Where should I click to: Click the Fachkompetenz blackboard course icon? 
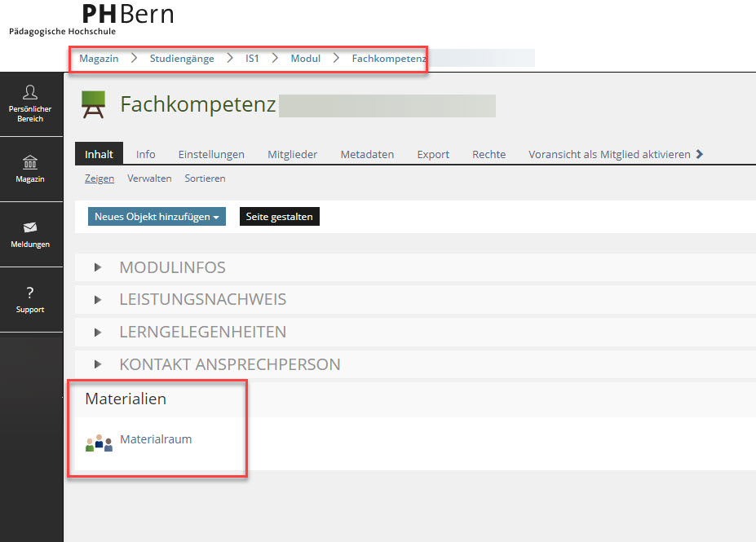tap(94, 105)
